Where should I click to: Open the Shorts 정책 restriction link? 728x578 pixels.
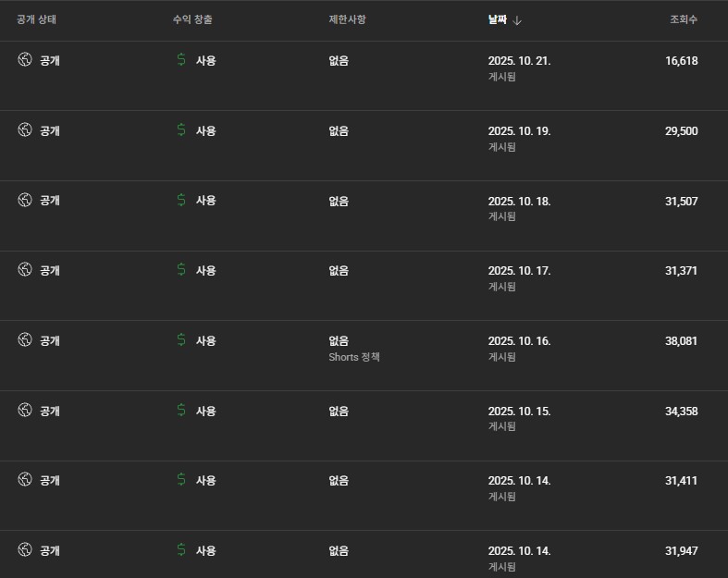[x=354, y=357]
